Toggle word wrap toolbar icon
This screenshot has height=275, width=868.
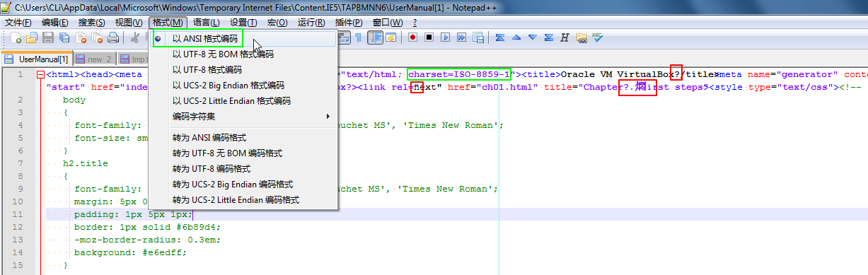click(344, 37)
